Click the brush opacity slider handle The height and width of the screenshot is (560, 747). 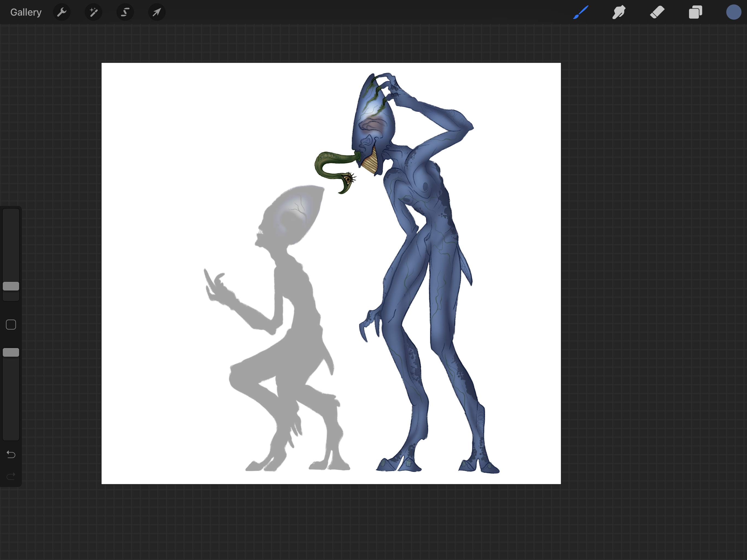pyautogui.click(x=11, y=352)
